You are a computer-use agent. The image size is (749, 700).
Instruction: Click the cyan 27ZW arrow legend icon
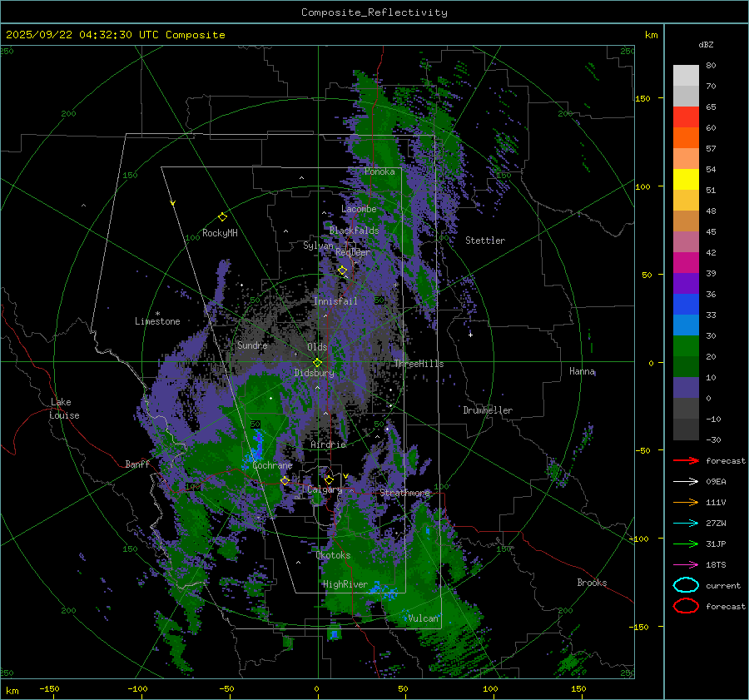[x=686, y=523]
